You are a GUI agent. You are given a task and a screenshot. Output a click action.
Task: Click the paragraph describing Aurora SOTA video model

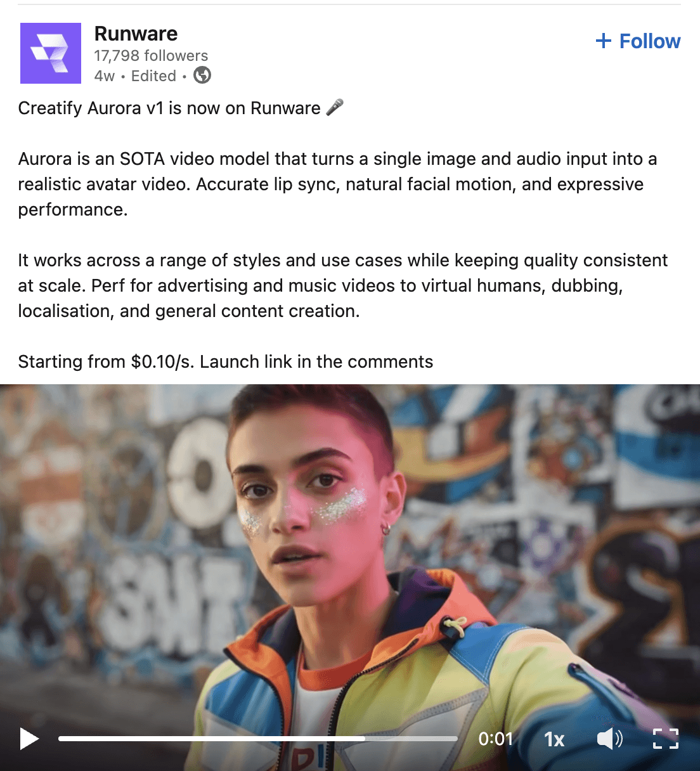pyautogui.click(x=337, y=184)
